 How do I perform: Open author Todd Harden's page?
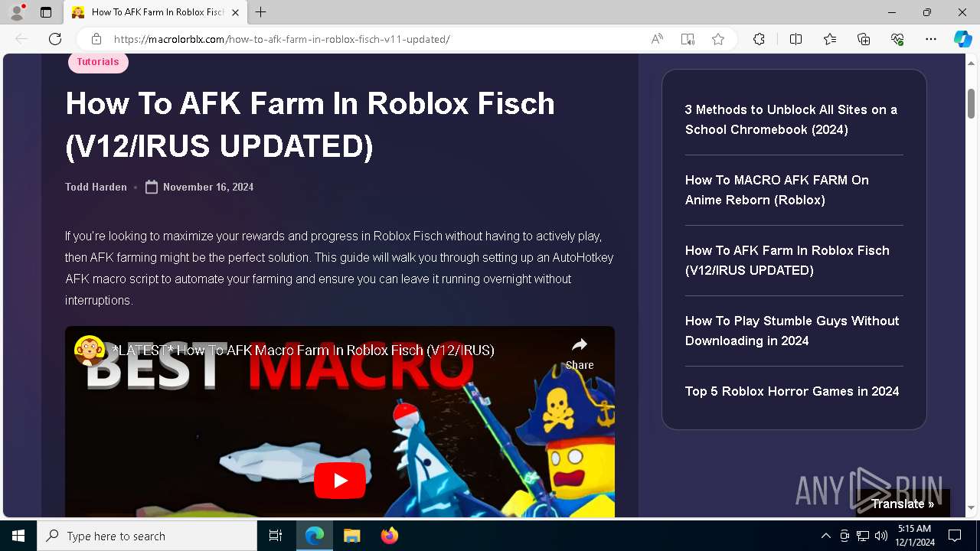96,187
